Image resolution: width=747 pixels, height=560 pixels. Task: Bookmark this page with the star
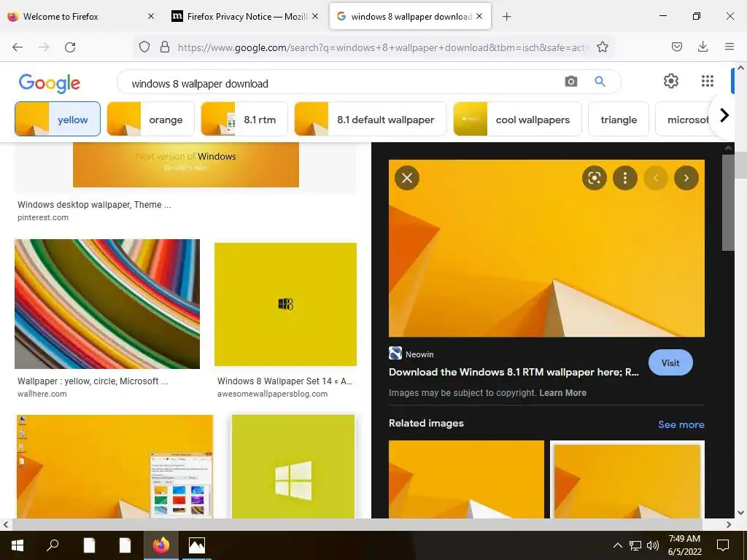click(x=602, y=47)
